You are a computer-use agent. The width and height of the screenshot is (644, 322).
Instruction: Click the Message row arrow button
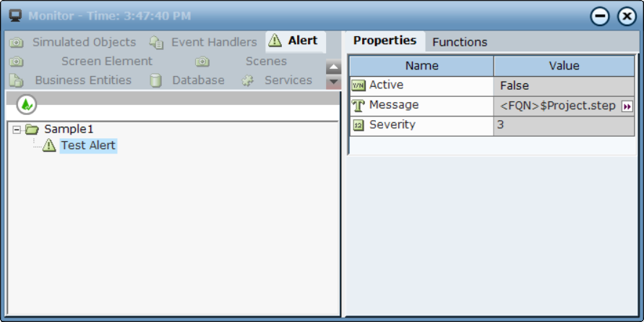pyautogui.click(x=627, y=106)
